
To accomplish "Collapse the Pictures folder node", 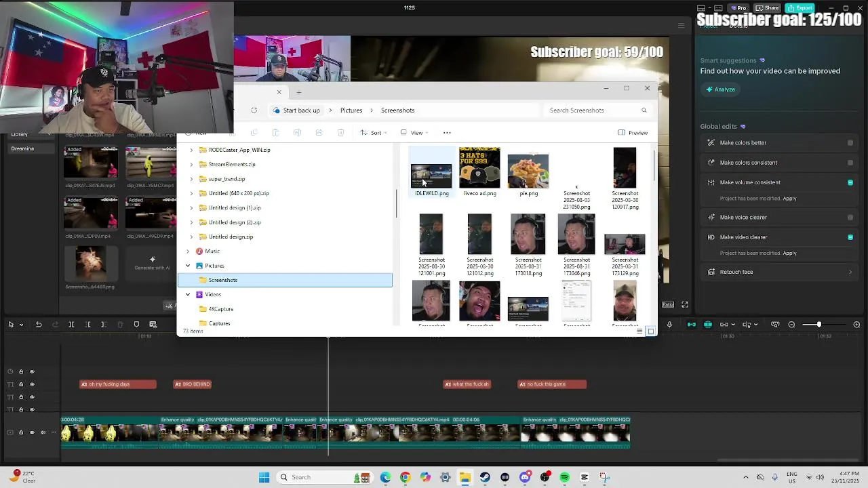I will point(188,266).
